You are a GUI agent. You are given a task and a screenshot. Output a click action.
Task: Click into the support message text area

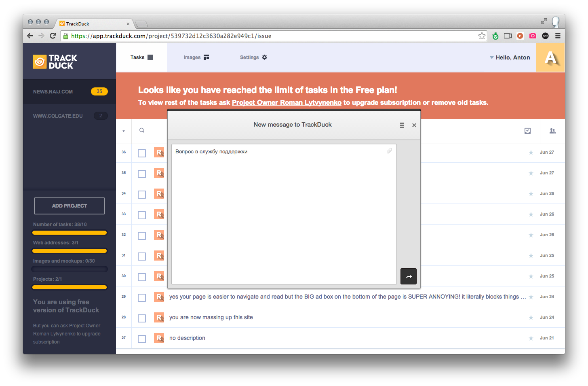[x=284, y=214]
